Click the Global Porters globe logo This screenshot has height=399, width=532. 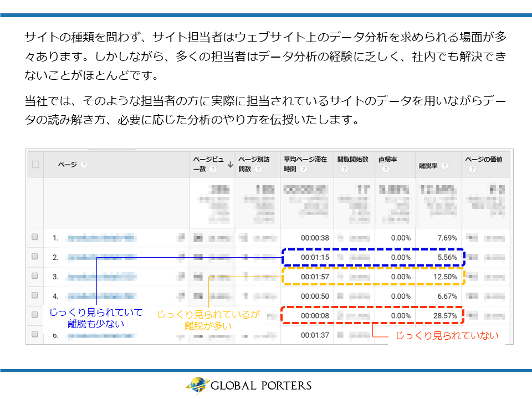point(197,385)
